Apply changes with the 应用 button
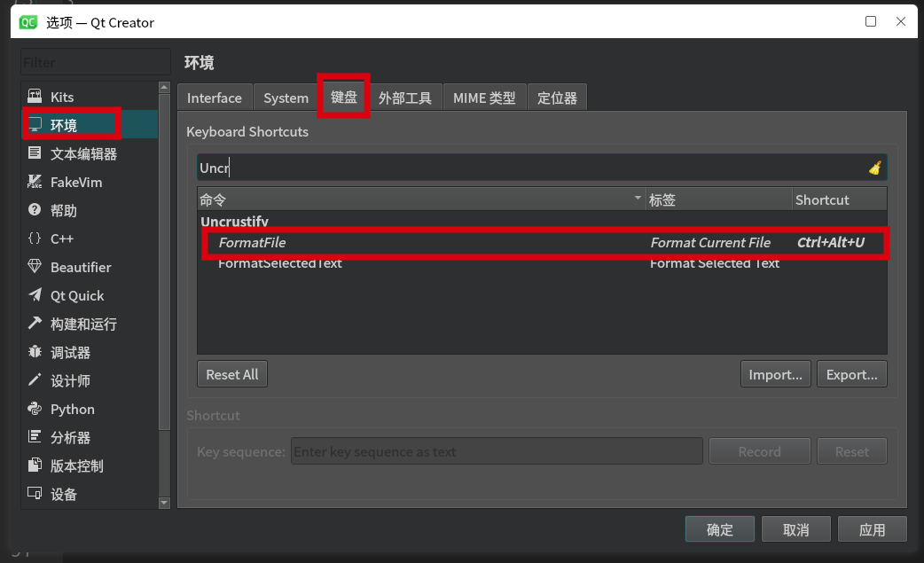 click(x=872, y=528)
